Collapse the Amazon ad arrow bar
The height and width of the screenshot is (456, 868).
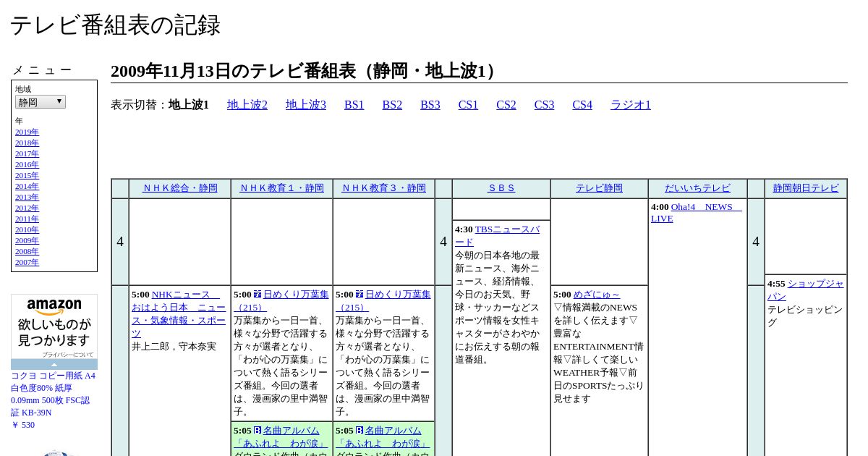click(x=54, y=364)
